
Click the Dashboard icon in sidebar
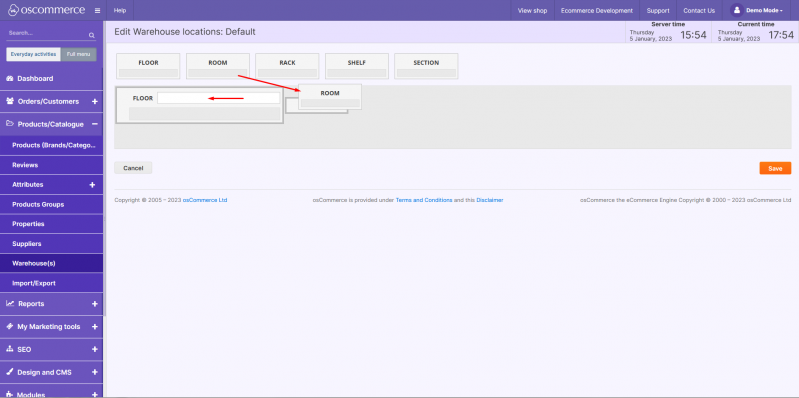[x=9, y=78]
